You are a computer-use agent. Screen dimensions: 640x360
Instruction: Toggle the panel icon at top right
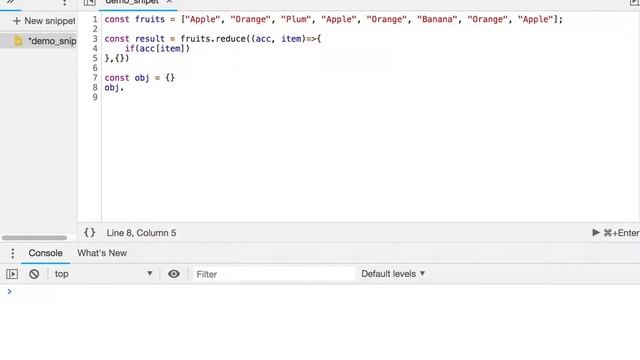click(634, 2)
